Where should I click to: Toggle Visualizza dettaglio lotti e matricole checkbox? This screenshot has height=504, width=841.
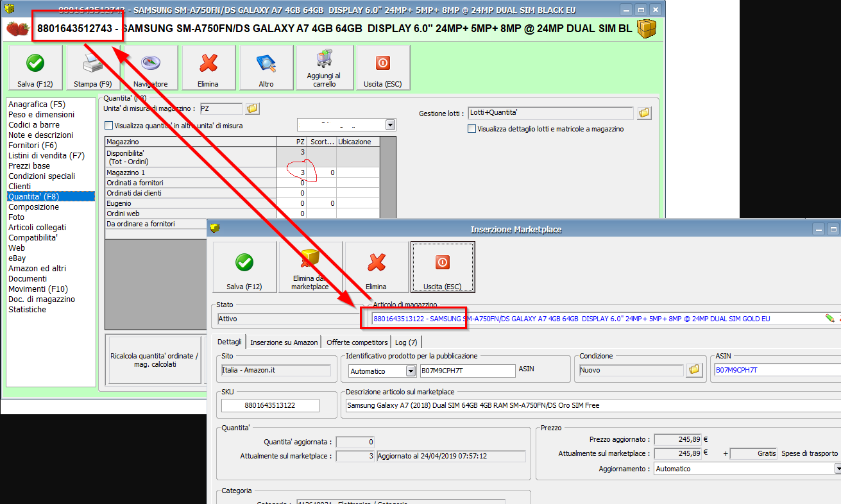point(472,129)
